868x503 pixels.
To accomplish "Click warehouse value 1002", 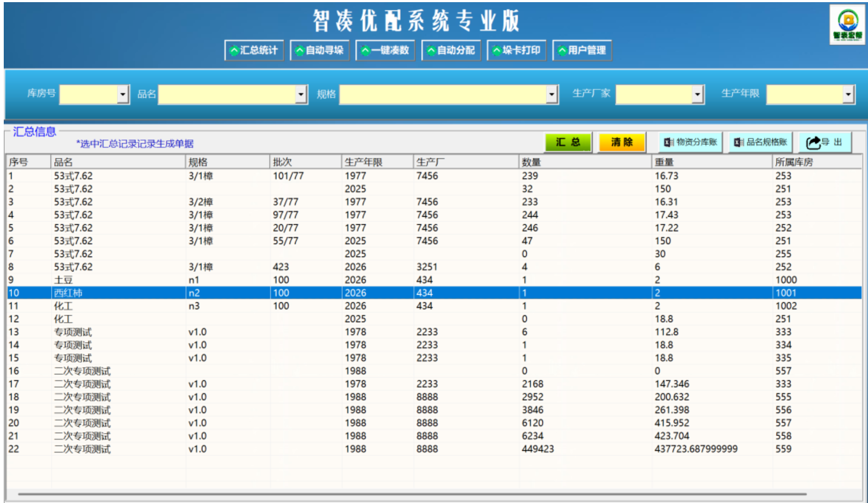I will (786, 306).
